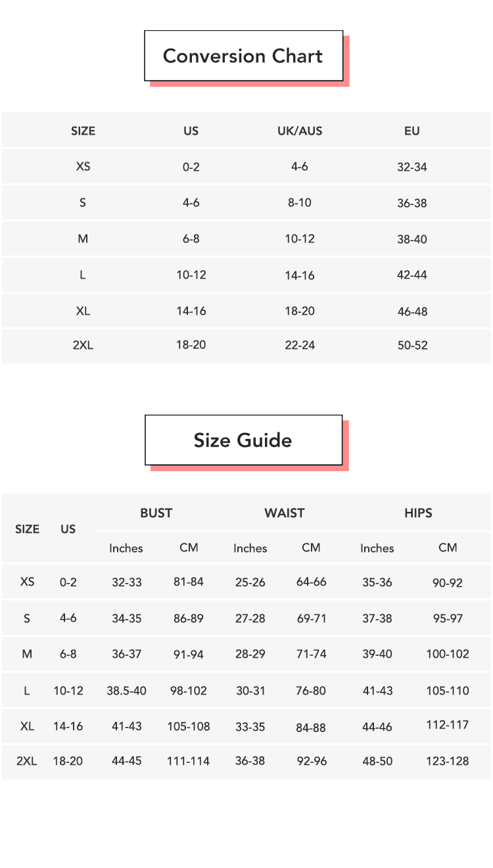The image size is (493, 868).
Task: Select the BUST column header
Action: pos(156,513)
